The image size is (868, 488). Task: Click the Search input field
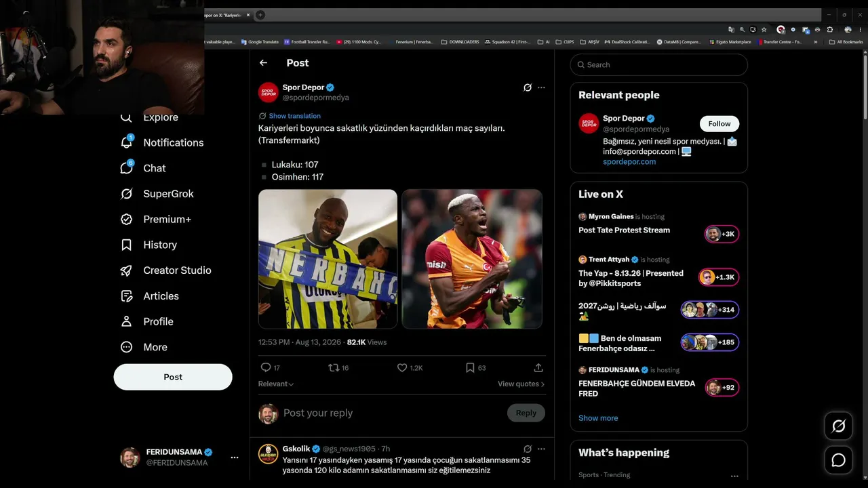point(659,65)
